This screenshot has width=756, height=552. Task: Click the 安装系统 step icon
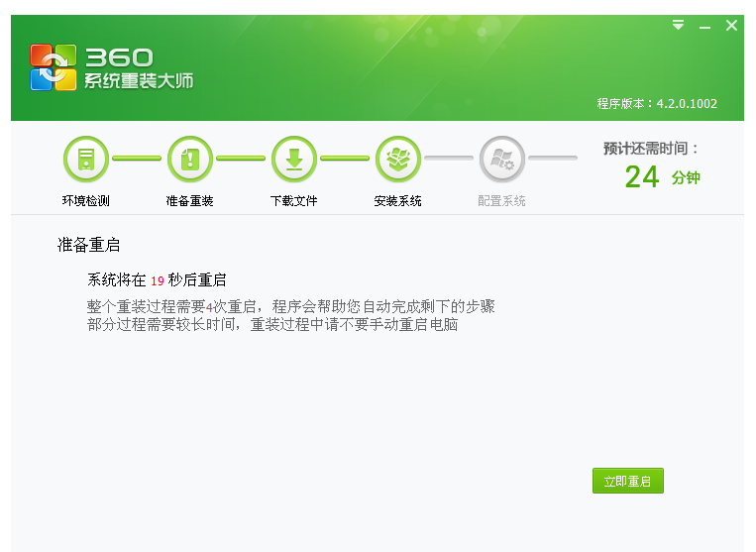(398, 159)
